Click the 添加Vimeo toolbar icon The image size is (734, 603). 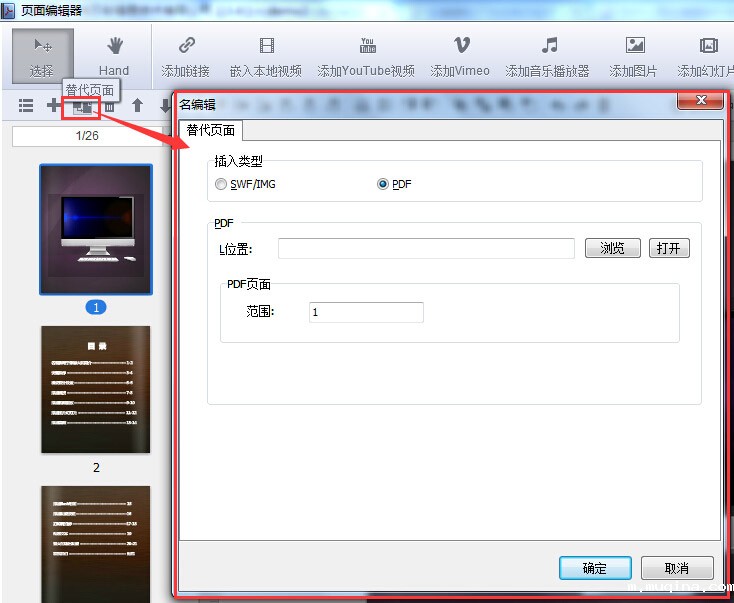[x=460, y=56]
